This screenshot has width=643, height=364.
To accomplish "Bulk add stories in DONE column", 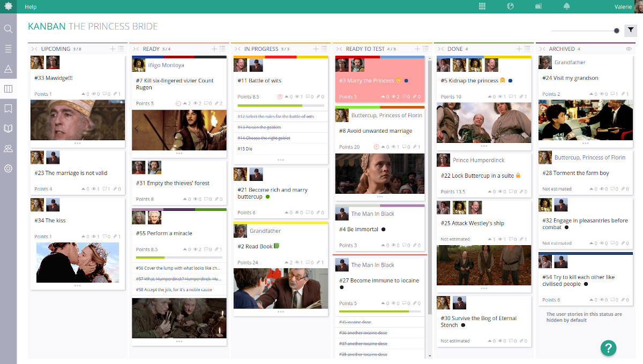I will coord(528,49).
